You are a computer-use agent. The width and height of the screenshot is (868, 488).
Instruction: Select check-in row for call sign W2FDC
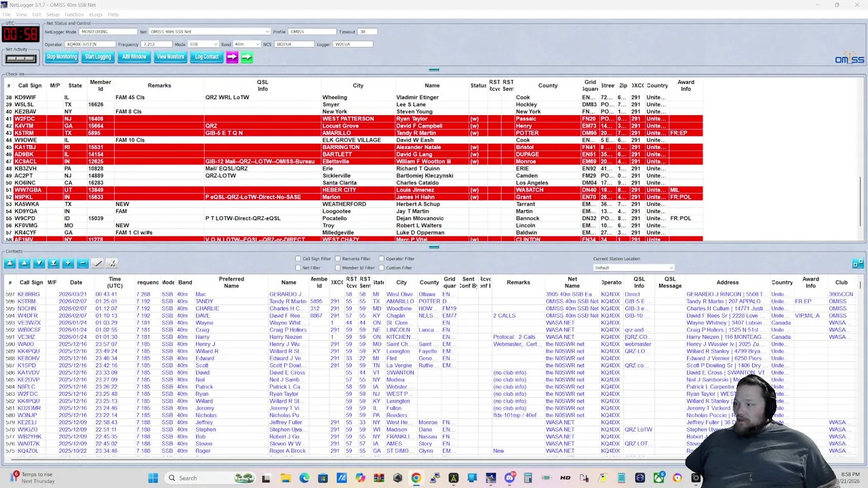point(353,119)
